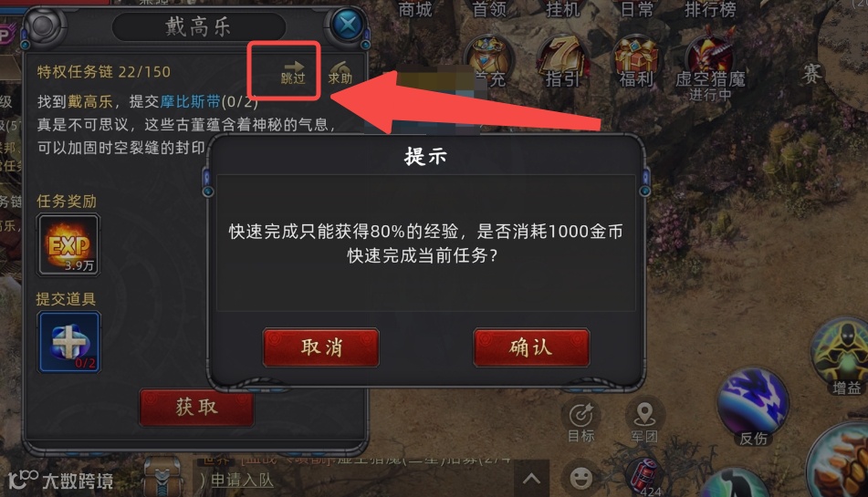Click the 提交道具 cross item slot
This screenshot has height=497, width=868.
pos(68,342)
